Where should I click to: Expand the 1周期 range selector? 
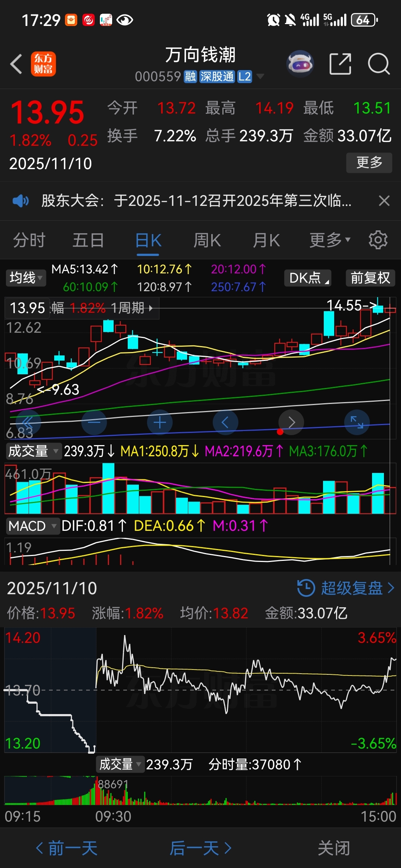click(x=132, y=308)
